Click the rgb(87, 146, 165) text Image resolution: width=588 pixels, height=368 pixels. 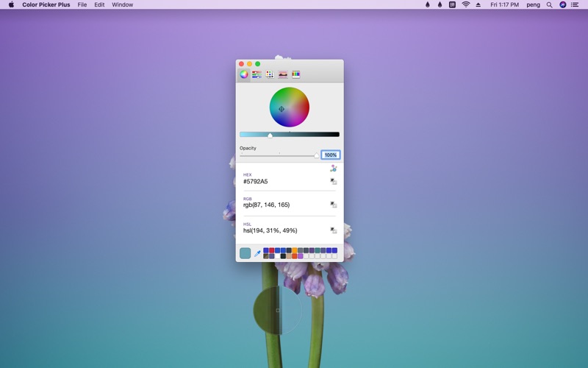(x=266, y=205)
